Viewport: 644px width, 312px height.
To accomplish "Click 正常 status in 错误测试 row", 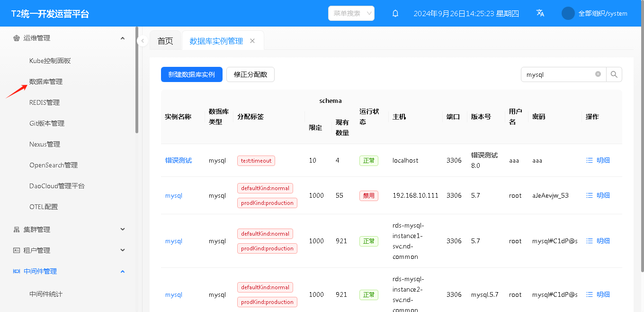I will tap(369, 161).
